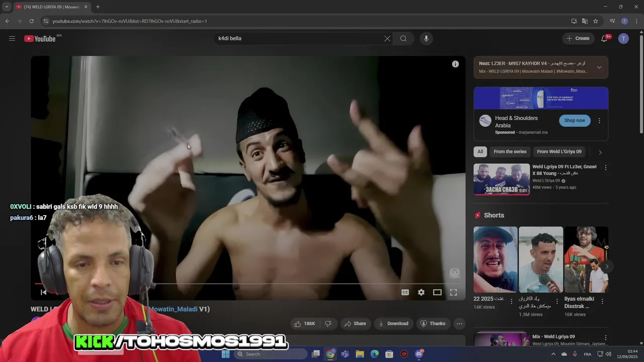Like the video with 186K likes

click(305, 323)
